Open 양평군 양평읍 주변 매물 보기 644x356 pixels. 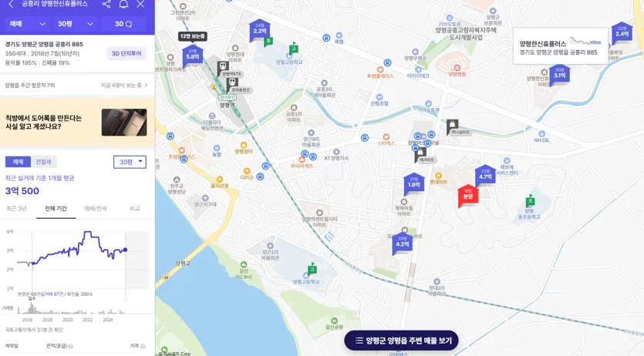click(401, 341)
